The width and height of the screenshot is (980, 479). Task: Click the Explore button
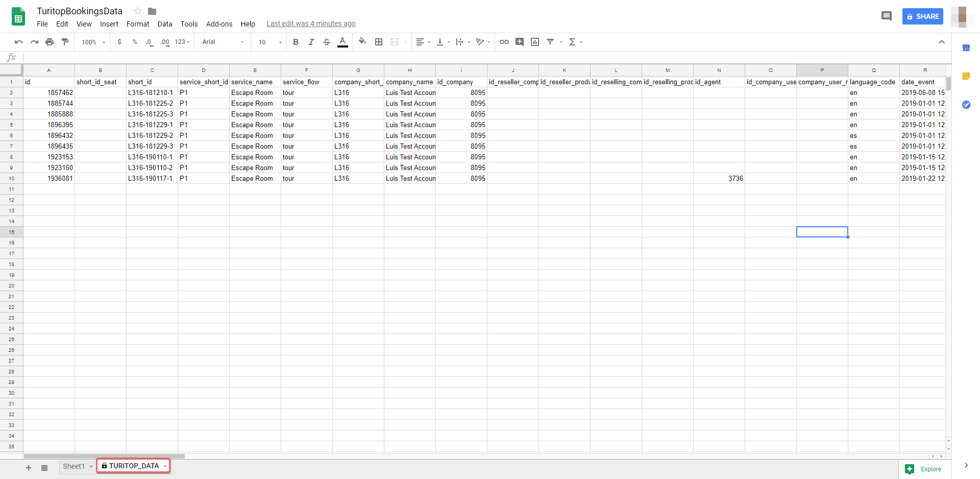(x=924, y=469)
